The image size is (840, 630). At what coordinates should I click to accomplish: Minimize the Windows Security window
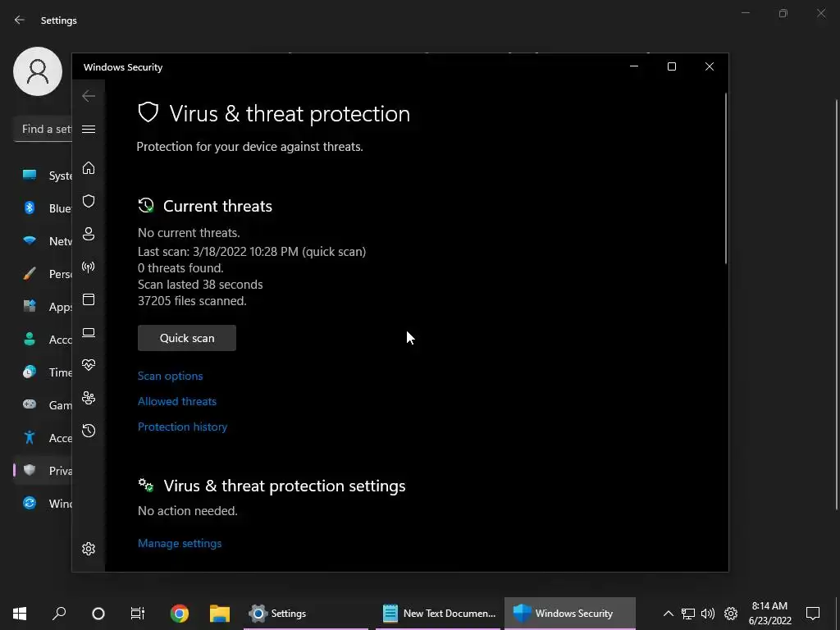coord(634,66)
